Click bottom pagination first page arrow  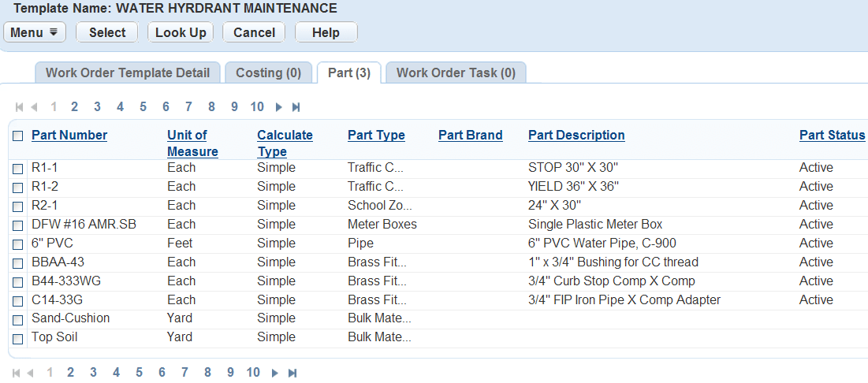point(17,373)
